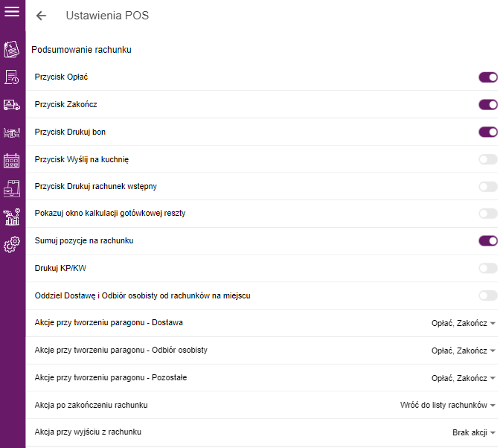Expand the Dostawa receipt actions dropdown
Viewport: 503px width, 448px height.
(x=464, y=323)
